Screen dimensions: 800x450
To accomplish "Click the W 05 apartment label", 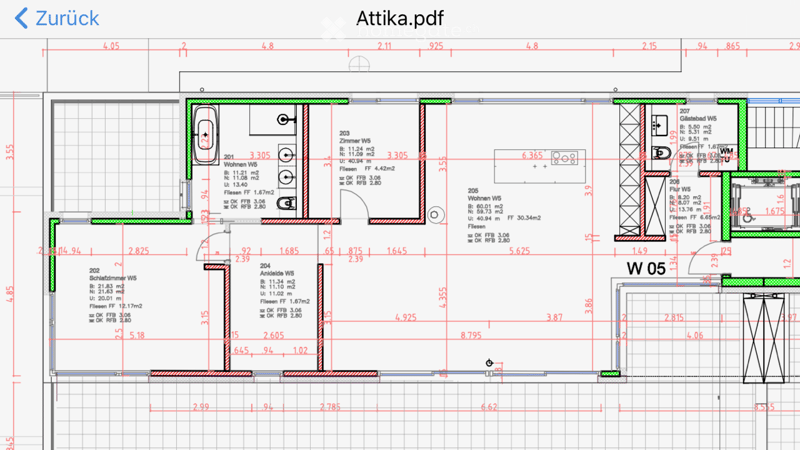I will tap(646, 268).
